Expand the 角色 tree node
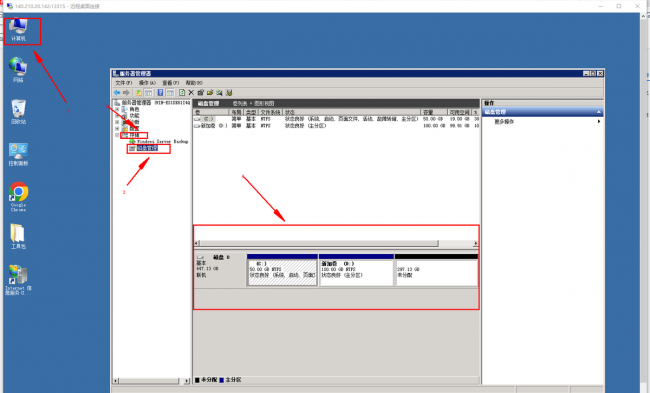Image resolution: width=650 pixels, height=393 pixels. tap(117, 109)
